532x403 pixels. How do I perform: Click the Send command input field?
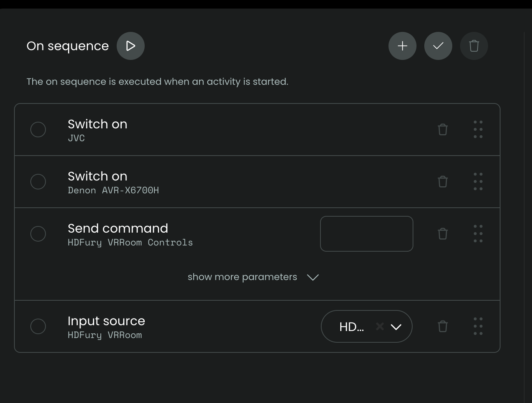coord(366,234)
